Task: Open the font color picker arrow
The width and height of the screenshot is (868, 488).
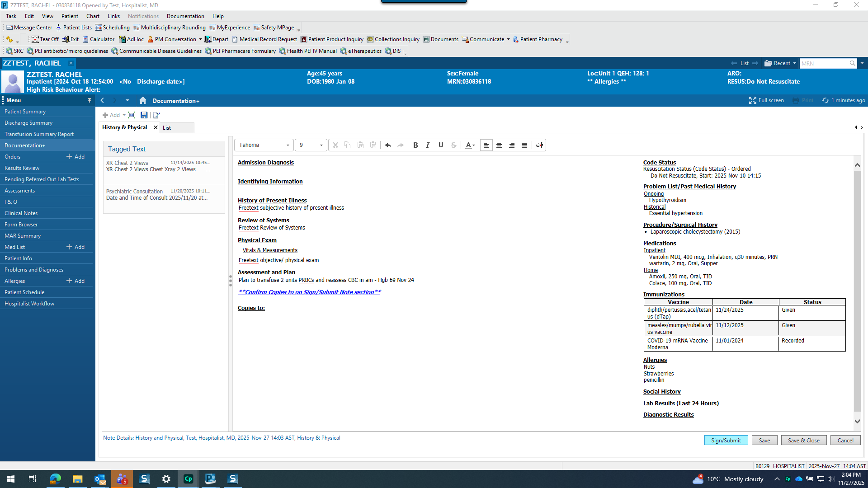Action: [474, 145]
